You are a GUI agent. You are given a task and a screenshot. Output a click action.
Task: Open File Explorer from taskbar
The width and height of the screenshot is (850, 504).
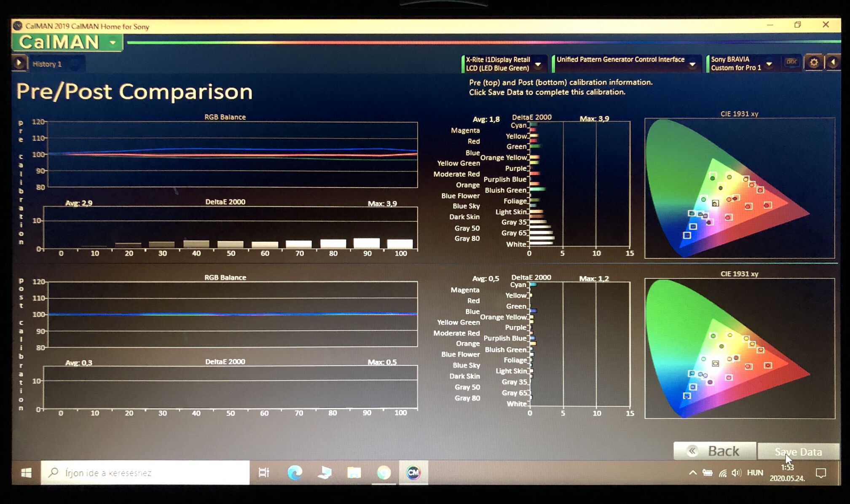click(354, 473)
